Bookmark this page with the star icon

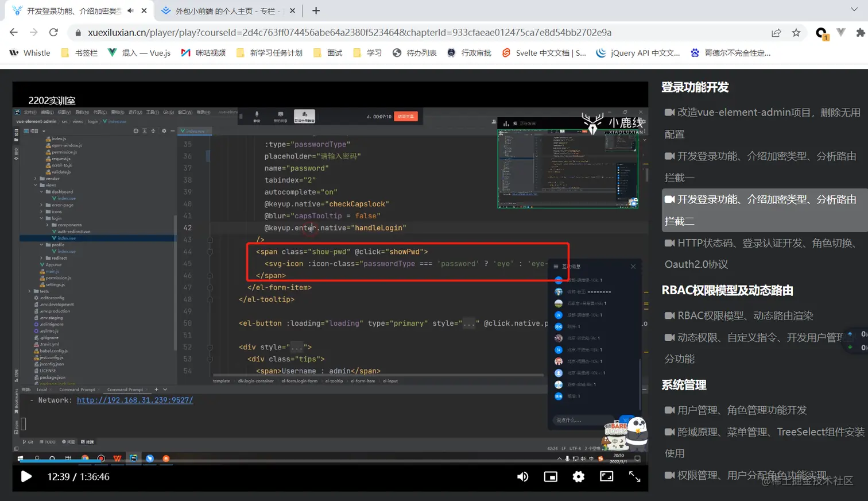click(796, 33)
